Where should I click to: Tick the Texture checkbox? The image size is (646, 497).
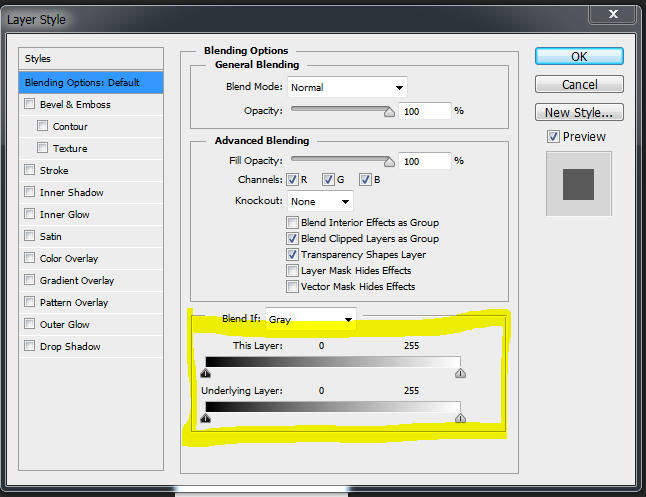tap(42, 148)
